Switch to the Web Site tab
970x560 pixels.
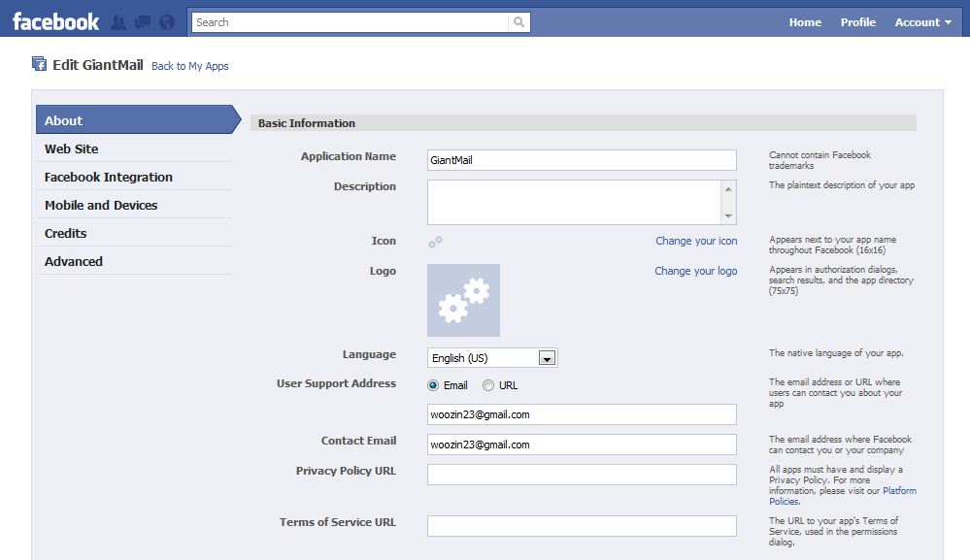click(x=134, y=148)
